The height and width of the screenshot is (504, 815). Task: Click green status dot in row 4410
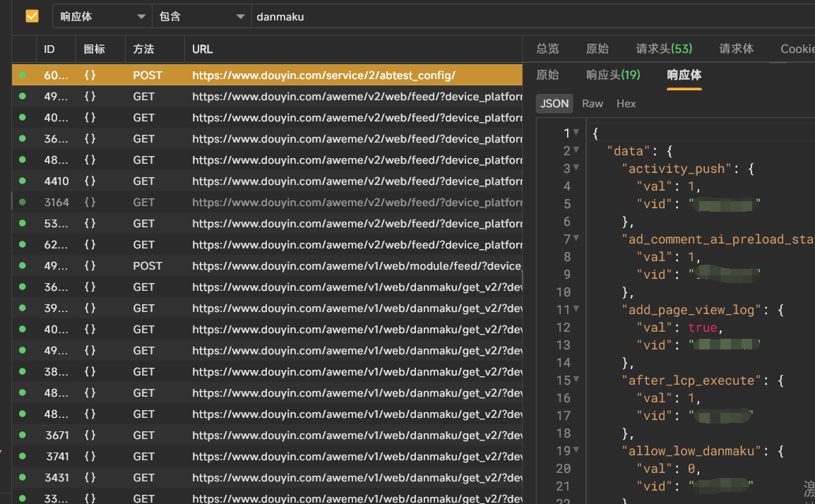(x=23, y=181)
